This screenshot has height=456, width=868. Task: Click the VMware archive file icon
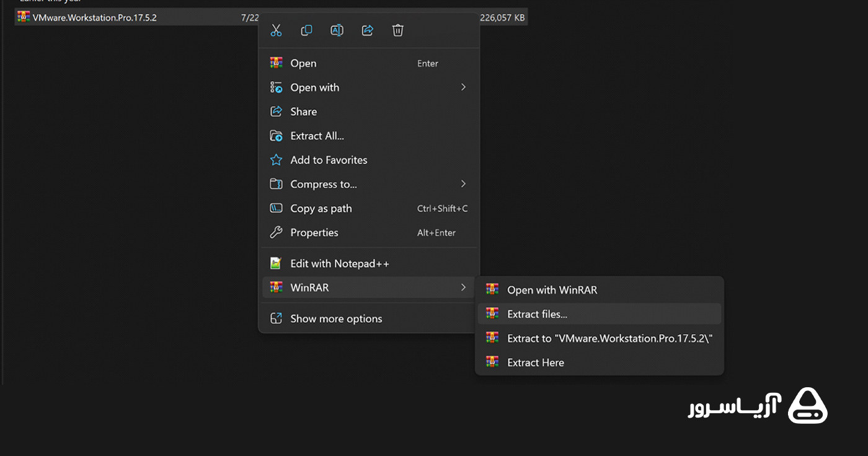coord(24,17)
